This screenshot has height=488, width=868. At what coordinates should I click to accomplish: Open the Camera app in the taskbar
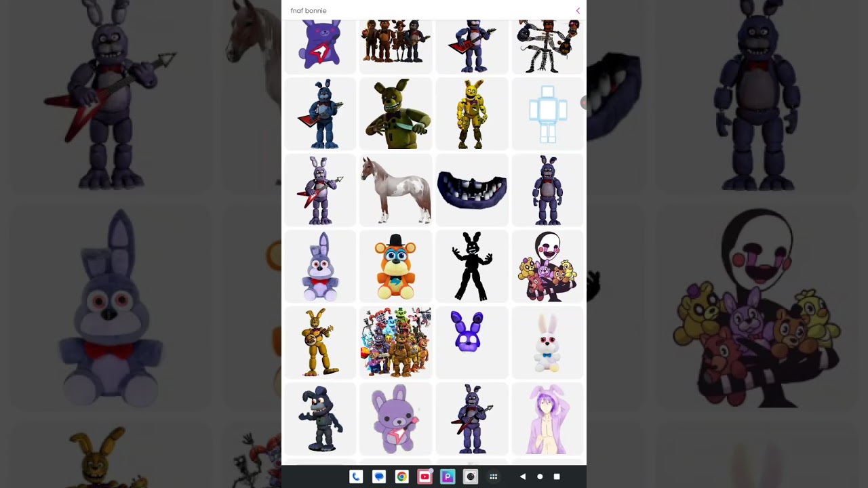471,476
